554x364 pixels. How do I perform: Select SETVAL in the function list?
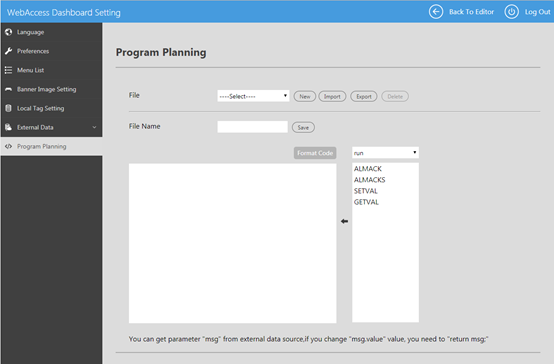(366, 191)
